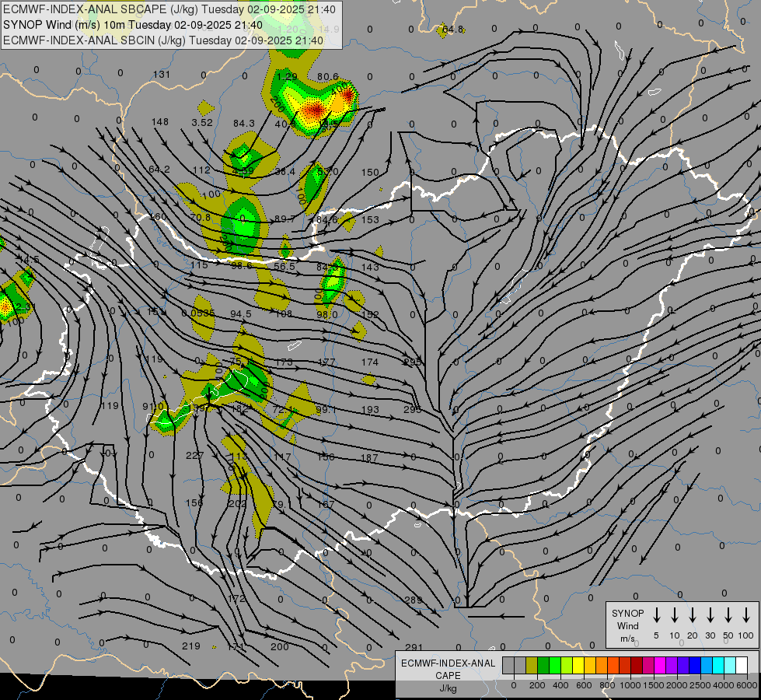Click the '6000' CAPE legend tick label
The height and width of the screenshot is (700, 761).
747,685
